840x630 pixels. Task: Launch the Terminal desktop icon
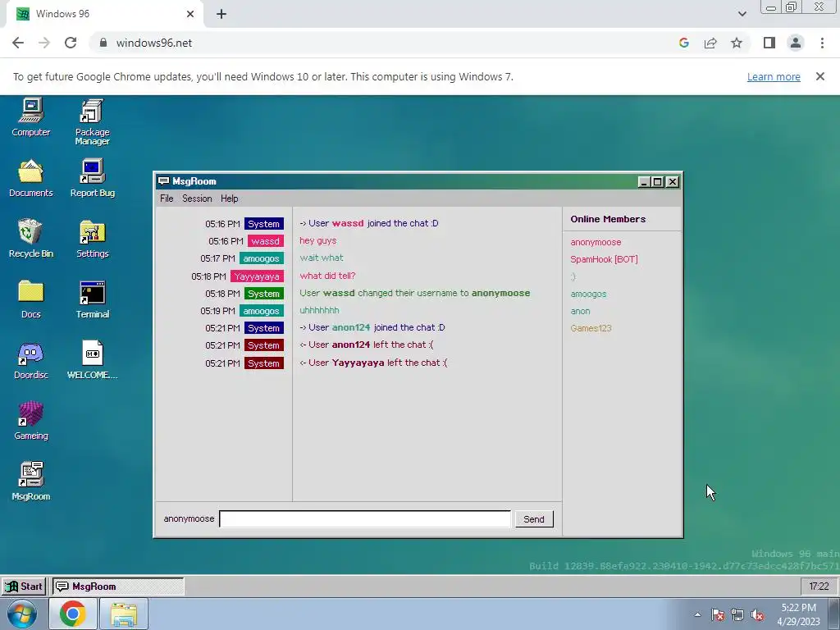(x=92, y=299)
